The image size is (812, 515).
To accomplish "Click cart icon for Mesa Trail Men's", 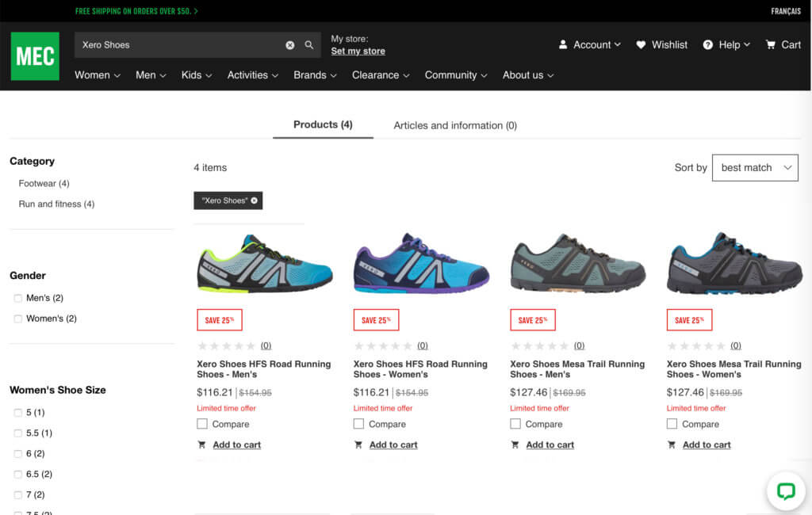I will click(515, 444).
